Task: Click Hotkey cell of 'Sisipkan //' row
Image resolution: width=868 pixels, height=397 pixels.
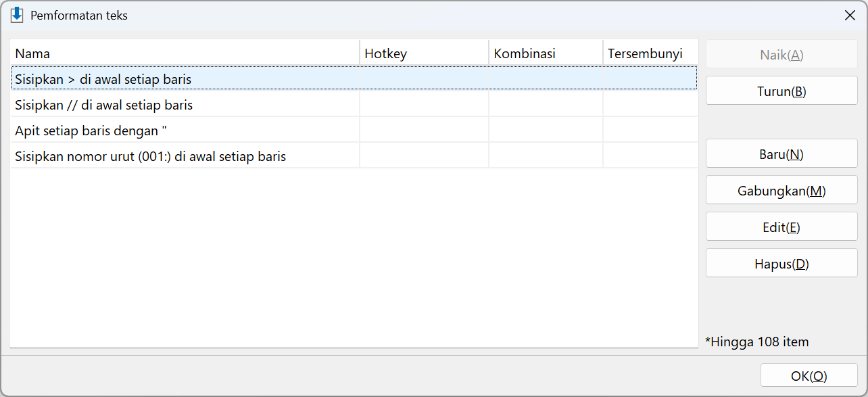Action: (424, 105)
